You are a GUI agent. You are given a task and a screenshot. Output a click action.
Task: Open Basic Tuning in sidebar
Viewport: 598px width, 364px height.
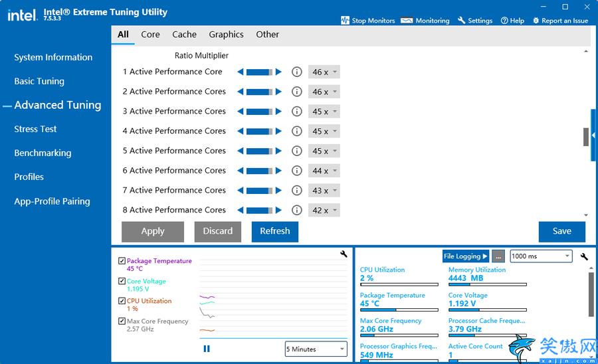coord(39,81)
